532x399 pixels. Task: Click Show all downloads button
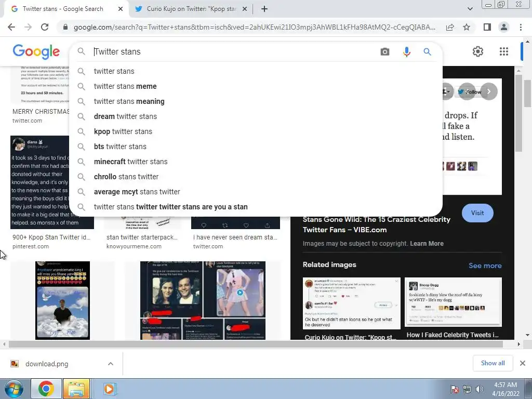[493, 363]
